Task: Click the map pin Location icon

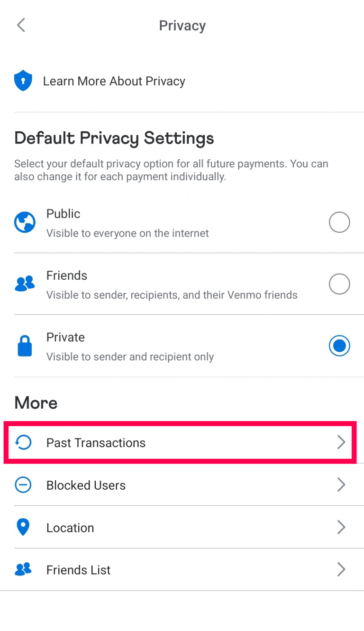Action: tap(23, 527)
